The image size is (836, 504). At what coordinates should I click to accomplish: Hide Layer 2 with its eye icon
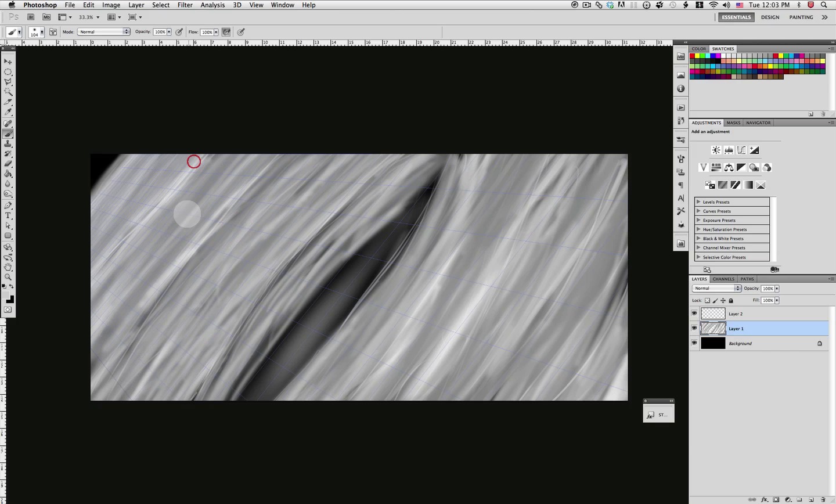coord(694,314)
